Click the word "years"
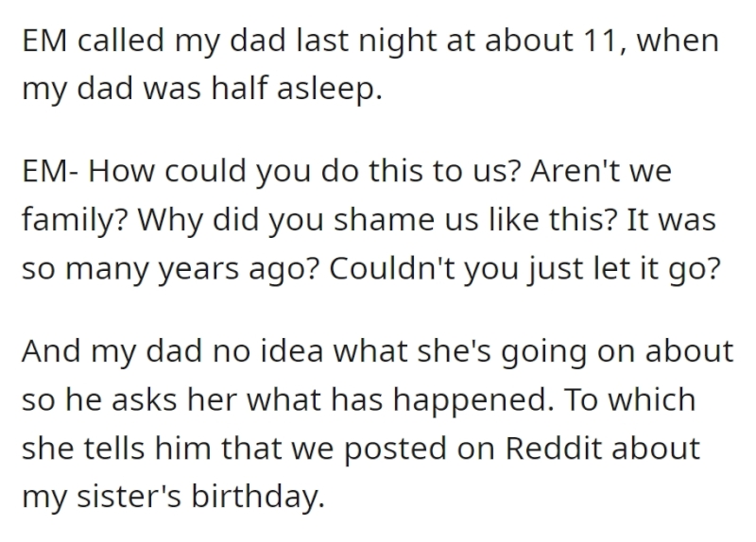This screenshot has height=542, width=756. pyautogui.click(x=199, y=270)
